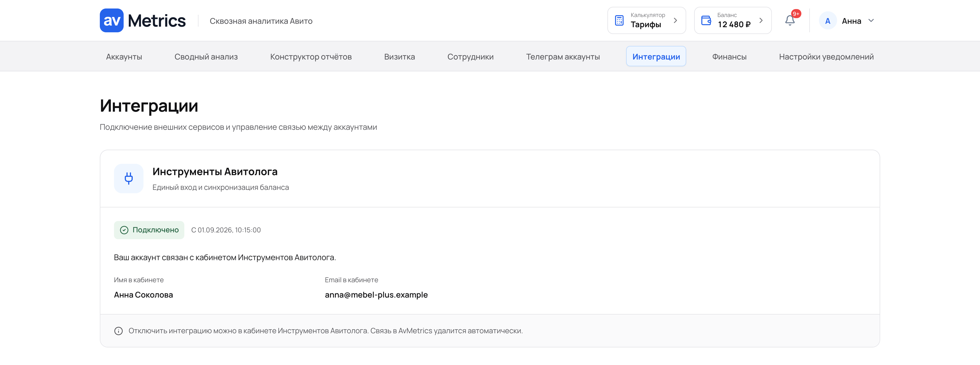Click the green checkmark status icon
Screen dimensions: 980x365
(x=124, y=230)
